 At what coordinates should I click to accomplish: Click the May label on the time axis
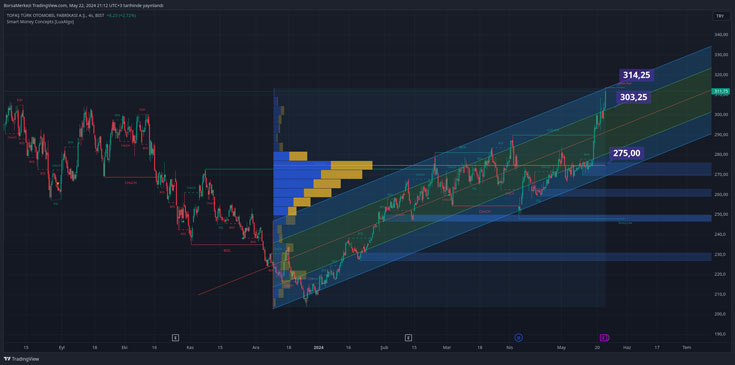tap(562, 347)
